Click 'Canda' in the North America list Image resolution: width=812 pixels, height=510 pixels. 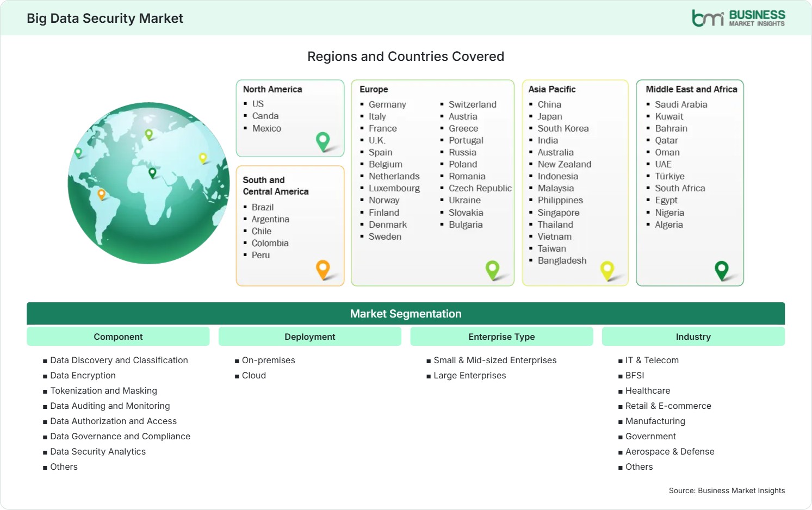click(265, 116)
